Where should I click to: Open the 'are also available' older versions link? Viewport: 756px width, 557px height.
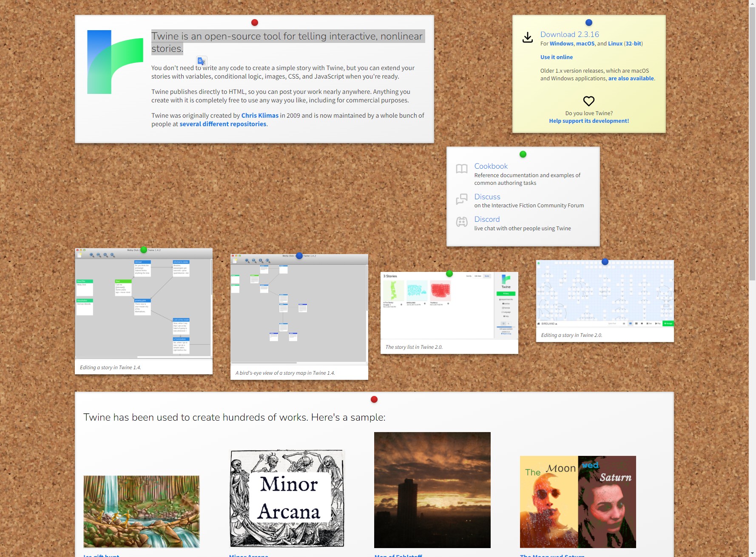point(631,78)
